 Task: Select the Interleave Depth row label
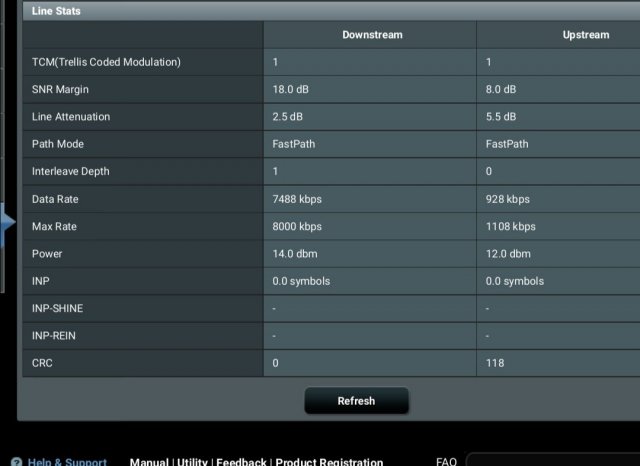[x=71, y=171]
